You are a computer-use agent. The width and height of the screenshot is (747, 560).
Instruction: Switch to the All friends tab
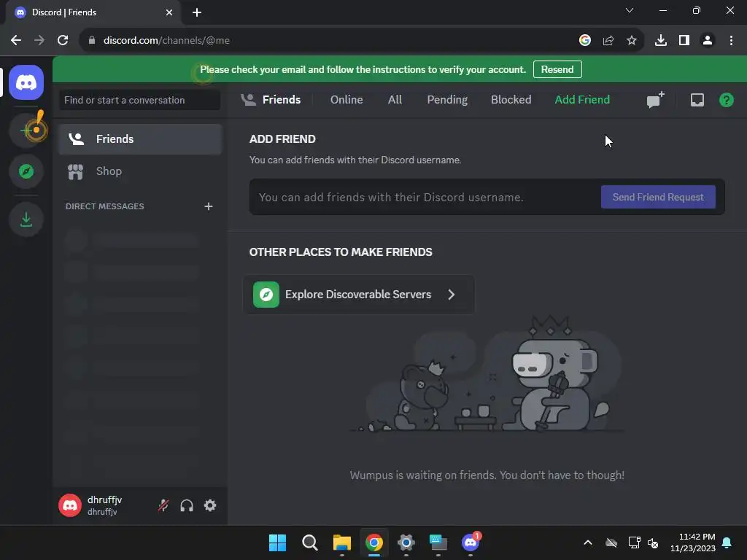(x=395, y=99)
